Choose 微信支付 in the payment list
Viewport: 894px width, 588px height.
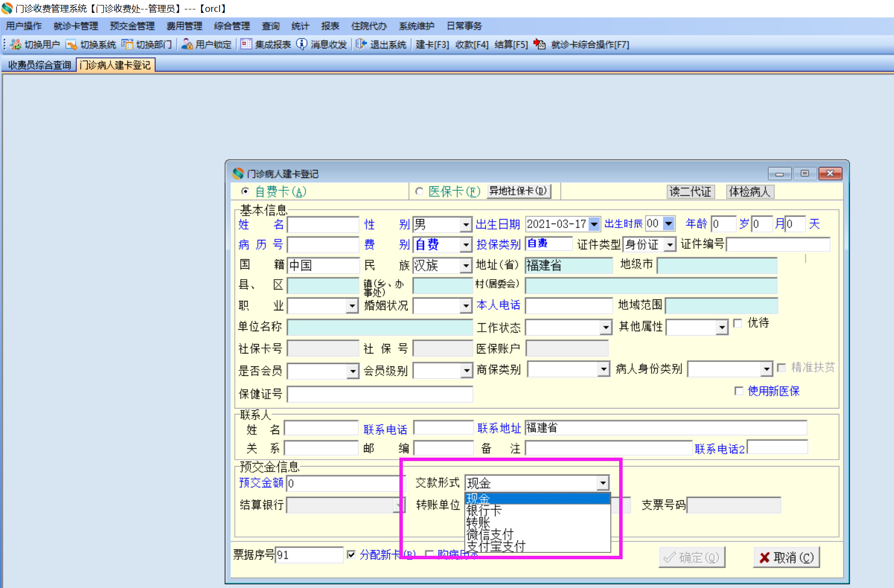(x=538, y=534)
